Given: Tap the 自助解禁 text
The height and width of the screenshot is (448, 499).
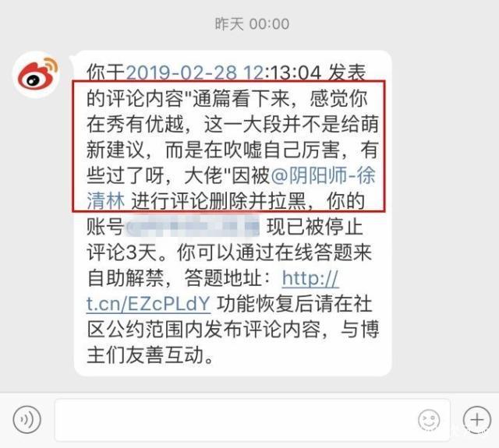Looking at the screenshot, I should tap(125, 278).
